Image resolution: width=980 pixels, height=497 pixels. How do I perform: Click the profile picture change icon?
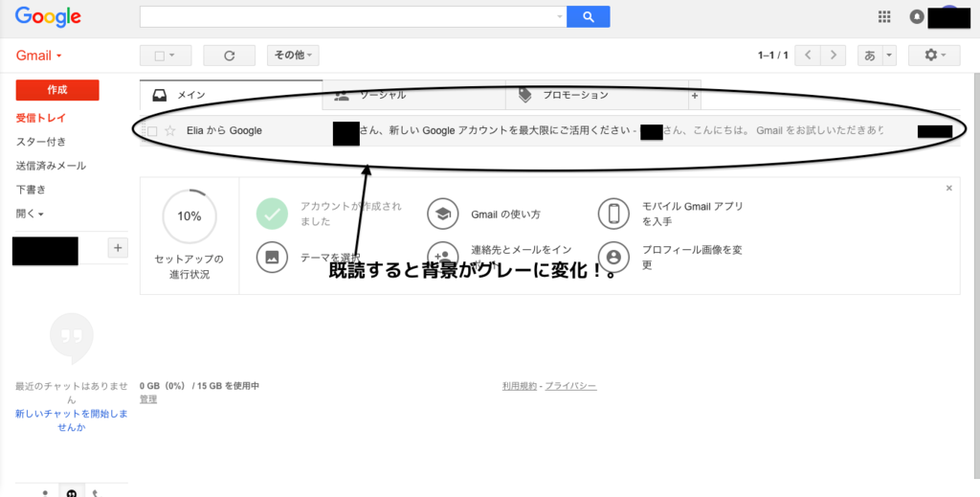click(613, 257)
